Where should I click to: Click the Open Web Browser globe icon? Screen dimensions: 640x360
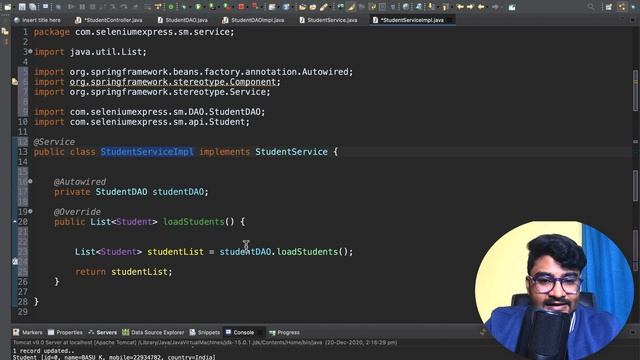point(406,7)
